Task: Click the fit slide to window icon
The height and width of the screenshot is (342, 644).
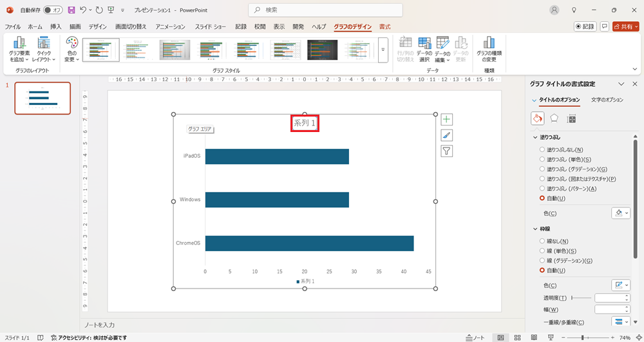Action: 638,337
